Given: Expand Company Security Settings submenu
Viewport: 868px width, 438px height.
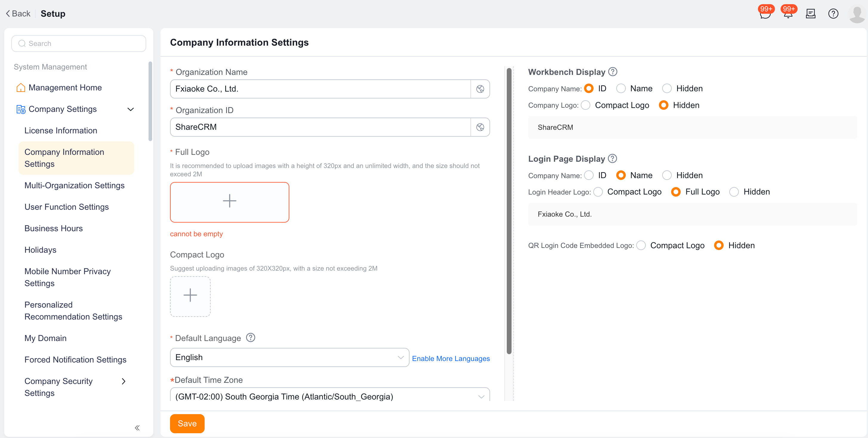Looking at the screenshot, I should tap(123, 381).
